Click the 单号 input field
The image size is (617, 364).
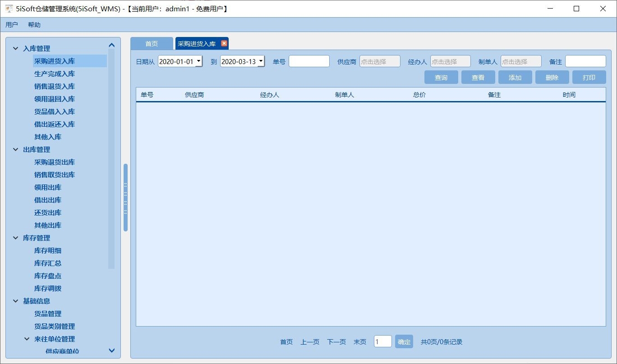[309, 60]
